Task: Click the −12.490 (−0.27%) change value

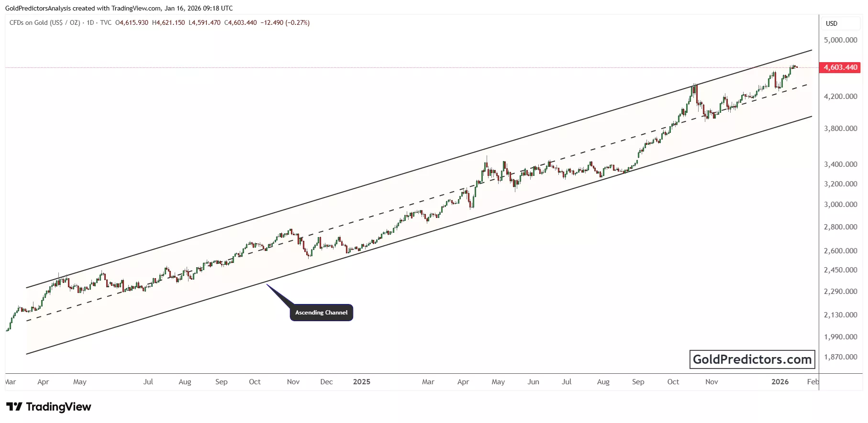Action: point(285,22)
